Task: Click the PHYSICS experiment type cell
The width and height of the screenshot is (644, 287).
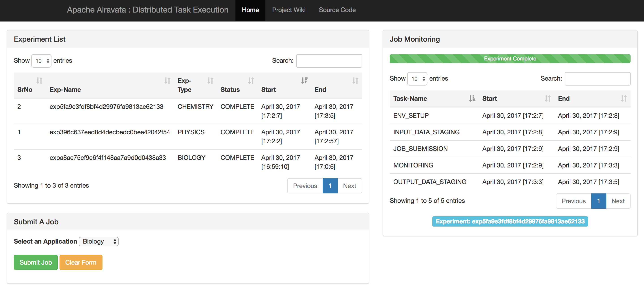Action: (191, 132)
